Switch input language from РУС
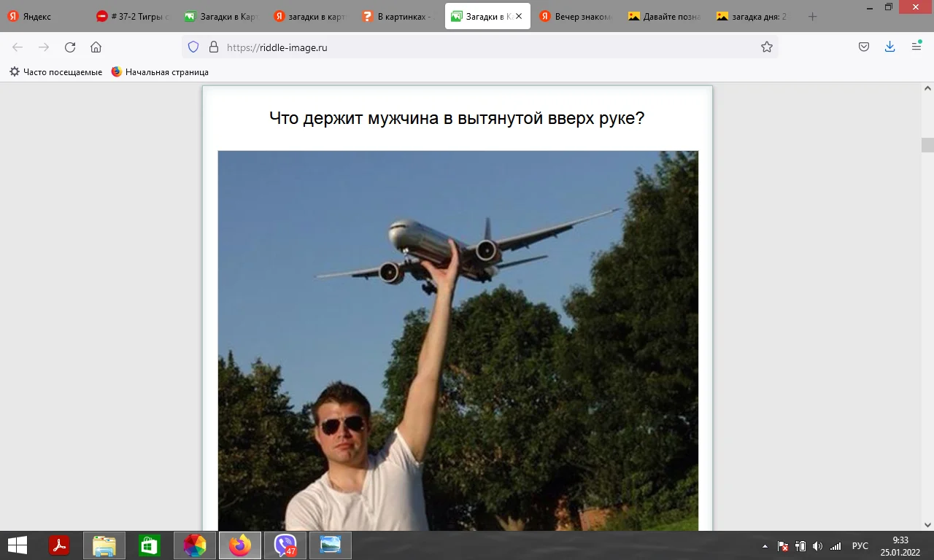Image resolution: width=934 pixels, height=560 pixels. [860, 546]
